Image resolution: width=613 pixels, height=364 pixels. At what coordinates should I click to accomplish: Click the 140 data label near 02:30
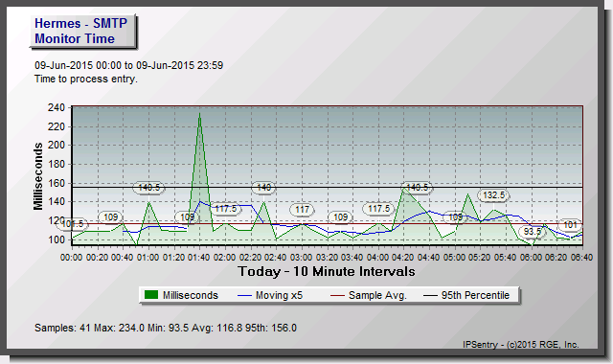click(x=263, y=188)
